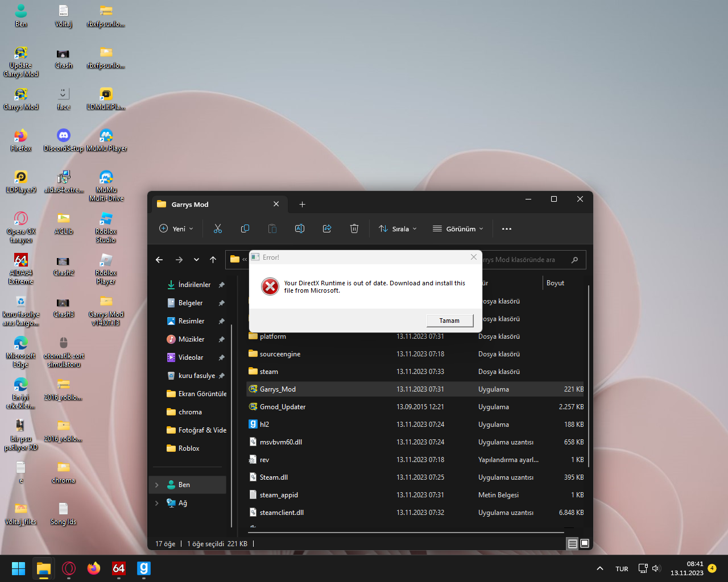
Task: Select the AIDA64 Extreme desktop shortcut
Action: (x=21, y=269)
